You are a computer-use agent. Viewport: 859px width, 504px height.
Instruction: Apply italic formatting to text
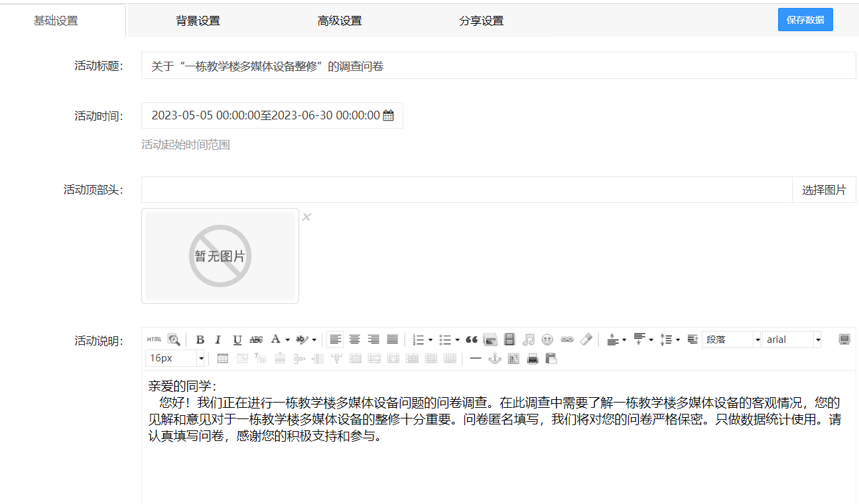tap(218, 340)
